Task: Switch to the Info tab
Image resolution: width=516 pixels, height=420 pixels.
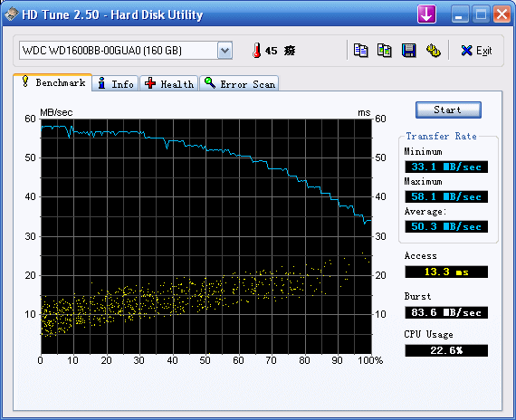Action: coord(116,84)
